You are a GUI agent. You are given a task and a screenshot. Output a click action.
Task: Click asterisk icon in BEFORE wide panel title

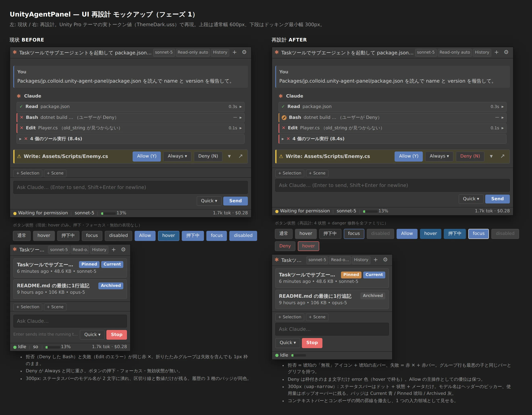point(15,52)
